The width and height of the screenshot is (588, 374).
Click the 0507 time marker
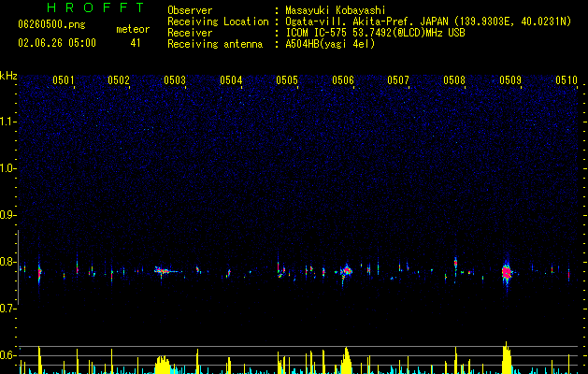398,79
